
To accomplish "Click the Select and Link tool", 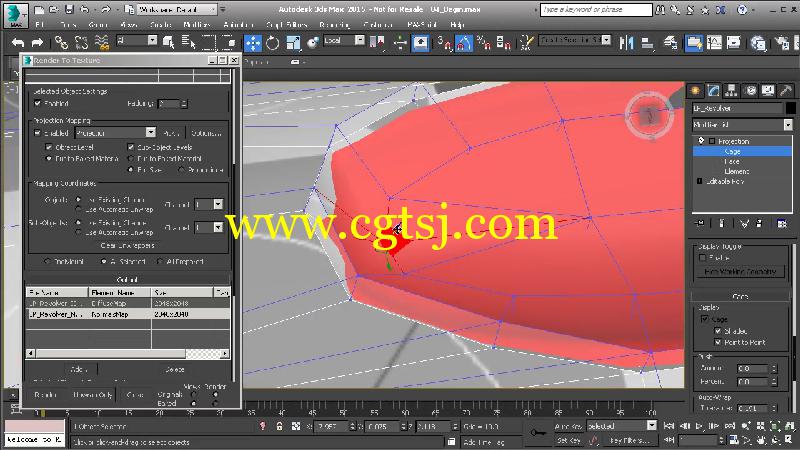I will 61,43.
